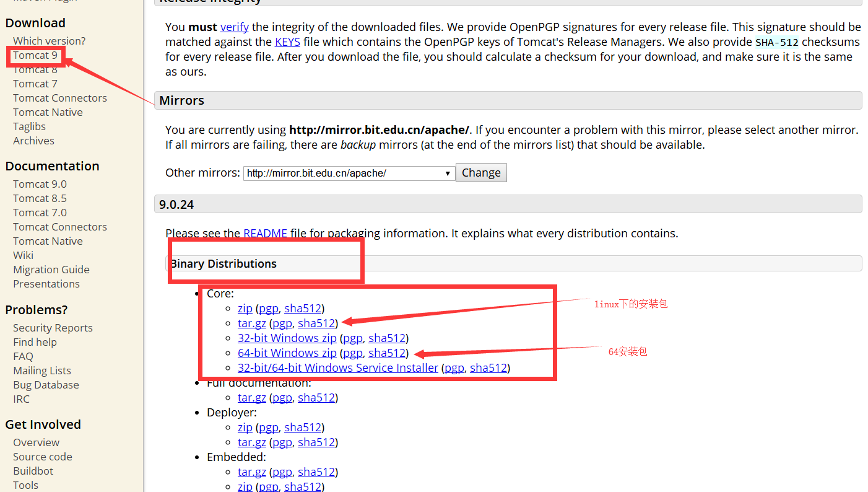Open the README file link
Viewport: 868px width, 492px height.
coord(266,234)
